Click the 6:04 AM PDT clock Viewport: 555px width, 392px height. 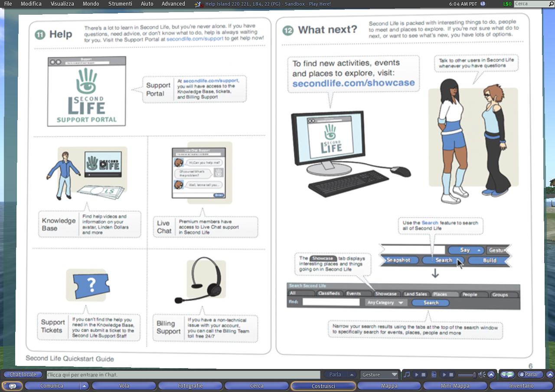(463, 4)
